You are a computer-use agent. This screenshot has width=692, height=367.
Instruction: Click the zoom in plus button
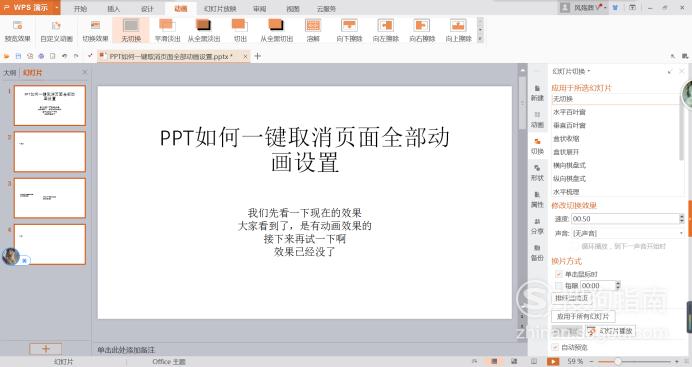click(677, 362)
